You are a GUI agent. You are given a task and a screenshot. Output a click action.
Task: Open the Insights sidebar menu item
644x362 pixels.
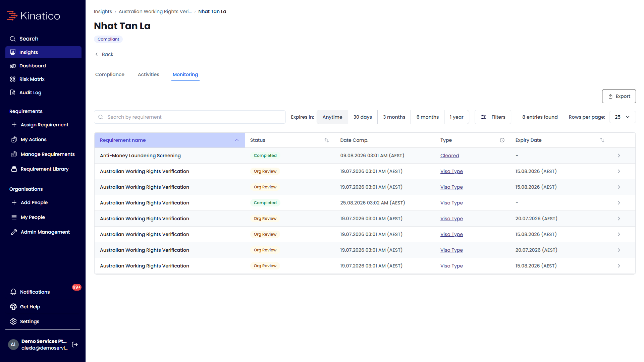click(43, 52)
